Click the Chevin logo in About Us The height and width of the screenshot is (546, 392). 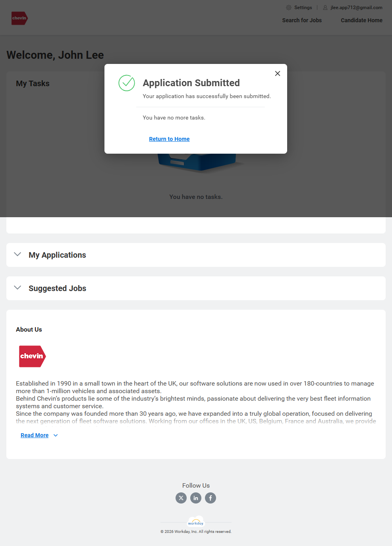point(32,356)
